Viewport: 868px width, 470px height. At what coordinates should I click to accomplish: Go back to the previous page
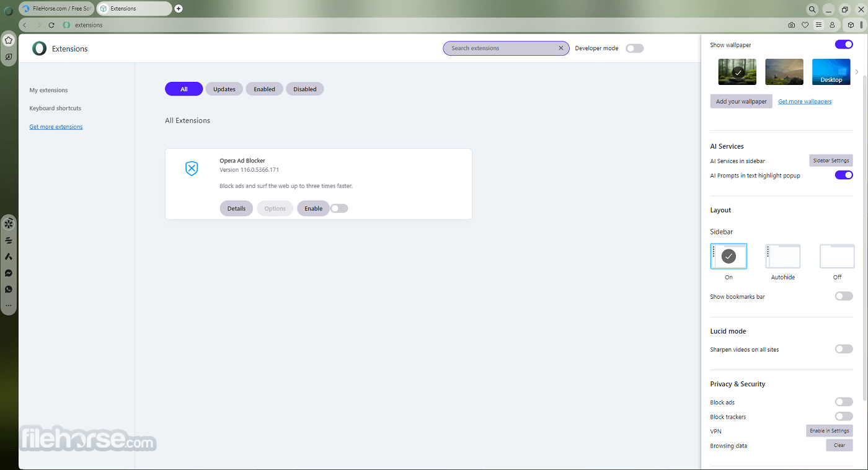25,25
